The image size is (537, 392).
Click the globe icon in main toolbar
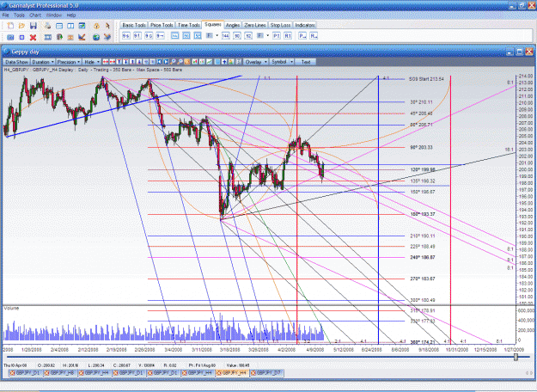pos(96,37)
